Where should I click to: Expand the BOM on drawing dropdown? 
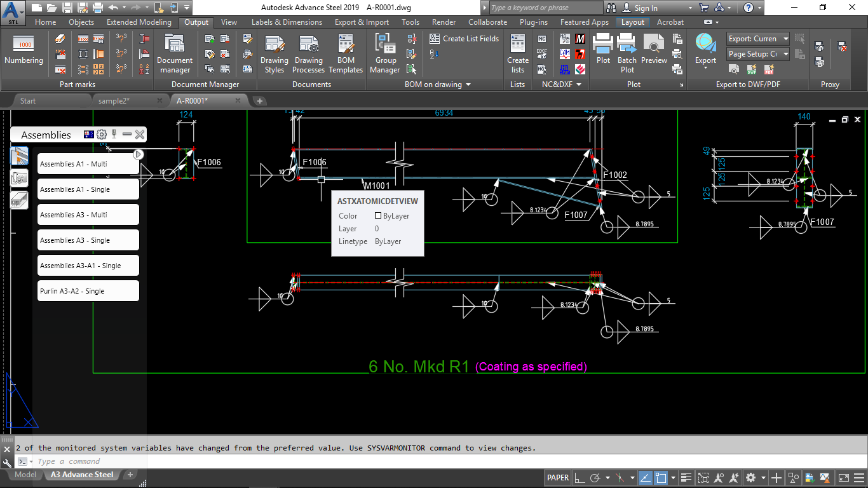coord(468,84)
